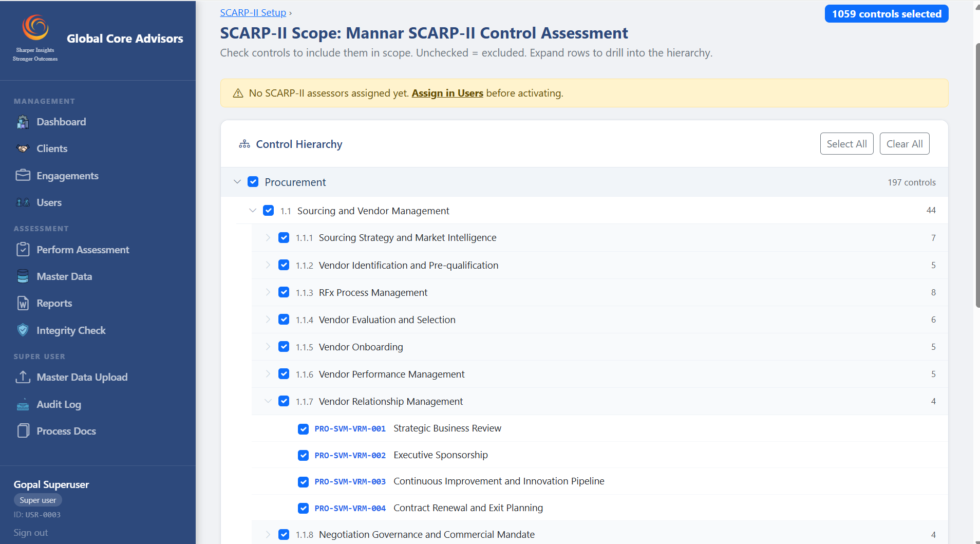The image size is (980, 544).
Task: Uncheck Sourcing and Vendor Management checkbox
Action: (x=269, y=211)
